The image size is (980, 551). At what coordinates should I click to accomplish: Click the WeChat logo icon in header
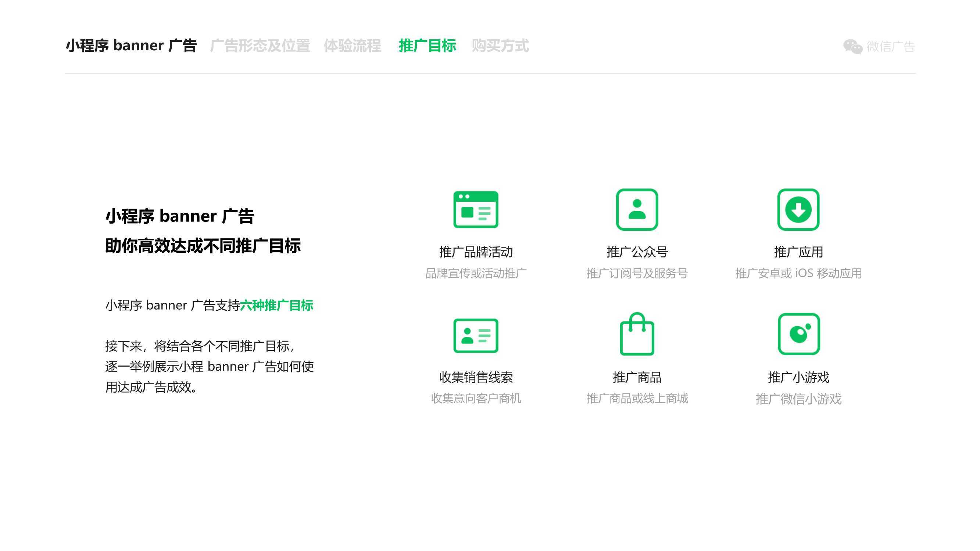[852, 46]
